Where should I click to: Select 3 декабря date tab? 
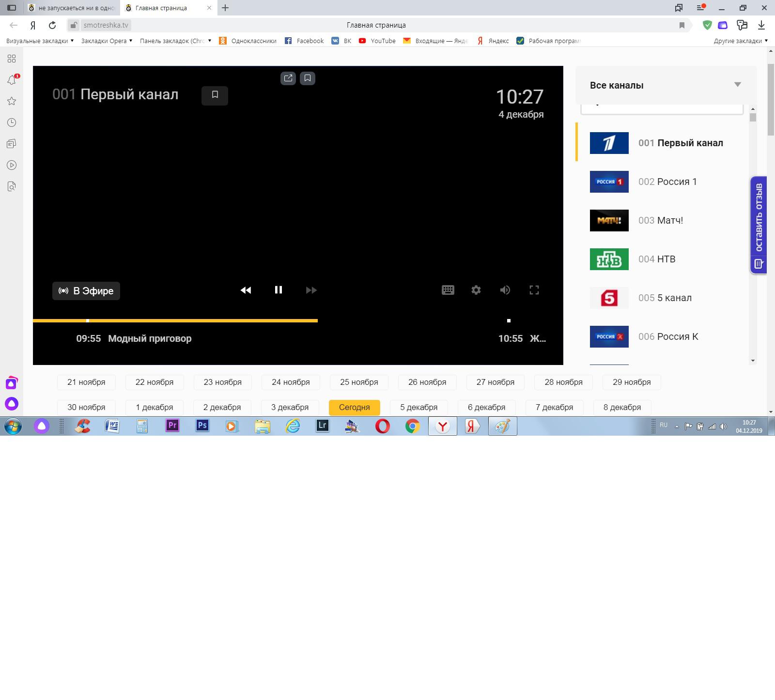(x=290, y=407)
